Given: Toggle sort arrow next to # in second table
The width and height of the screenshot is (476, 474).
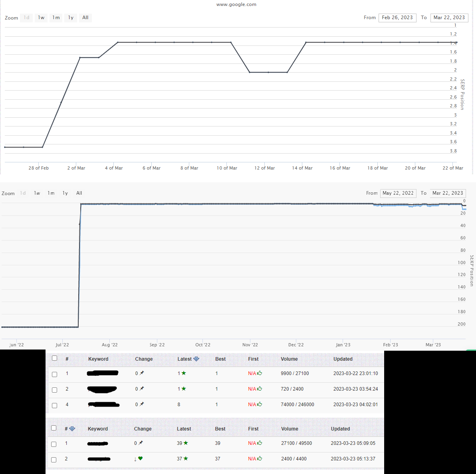Looking at the screenshot, I should click(x=72, y=429).
